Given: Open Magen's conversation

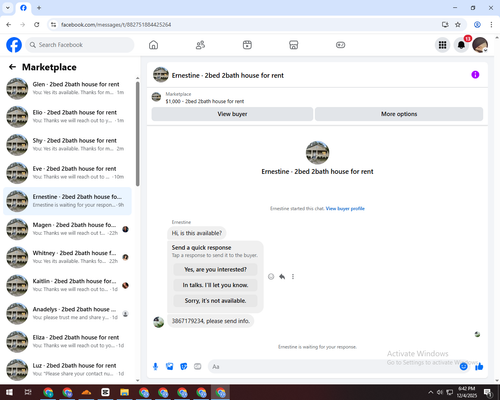Looking at the screenshot, I should [68, 229].
